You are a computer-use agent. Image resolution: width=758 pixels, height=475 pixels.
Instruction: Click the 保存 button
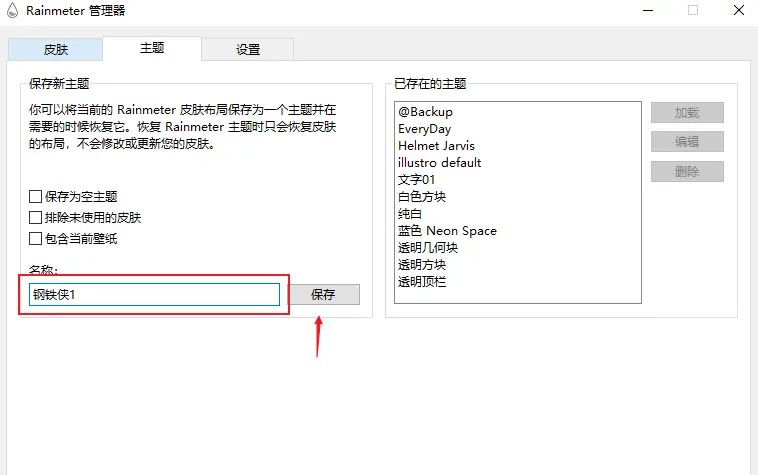[x=323, y=294]
